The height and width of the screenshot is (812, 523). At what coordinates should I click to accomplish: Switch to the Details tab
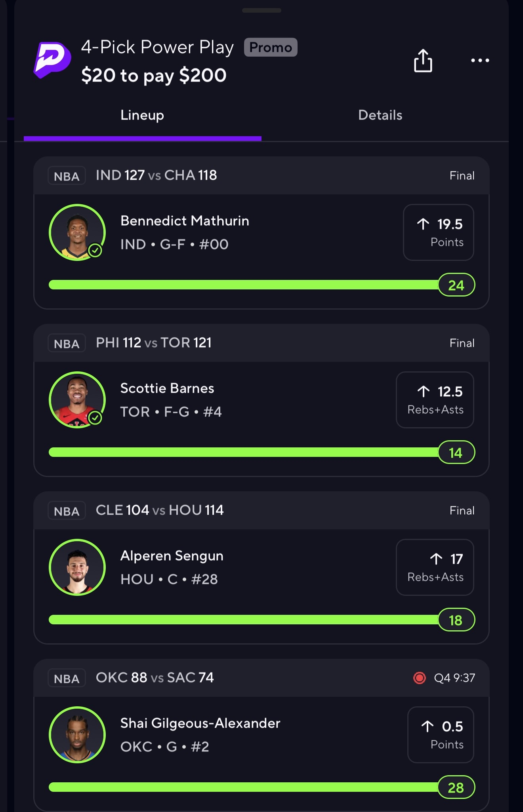pos(380,115)
